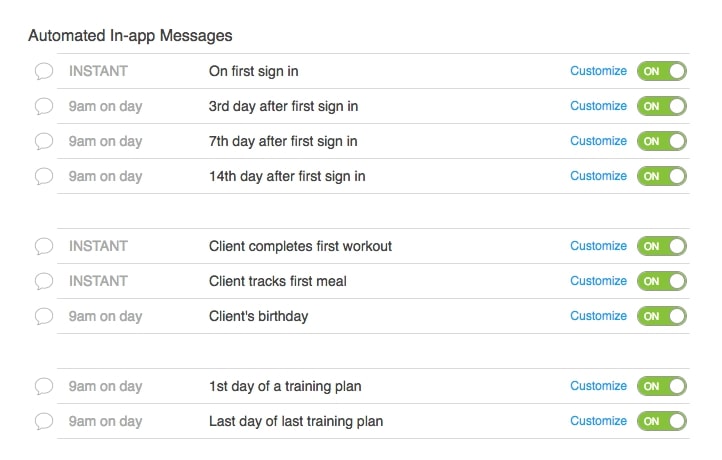Toggle off 14th day after sign in message
Screen dimensions: 722x460
coord(662,176)
